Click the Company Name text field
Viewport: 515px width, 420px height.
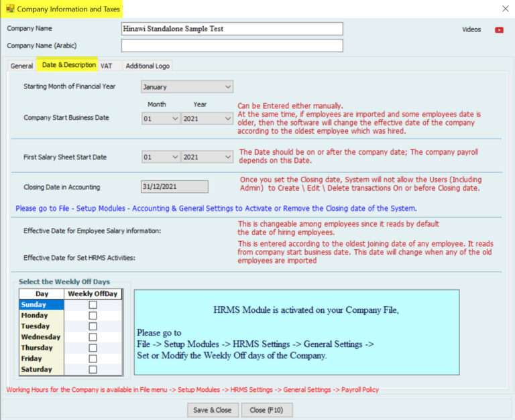tap(231, 29)
